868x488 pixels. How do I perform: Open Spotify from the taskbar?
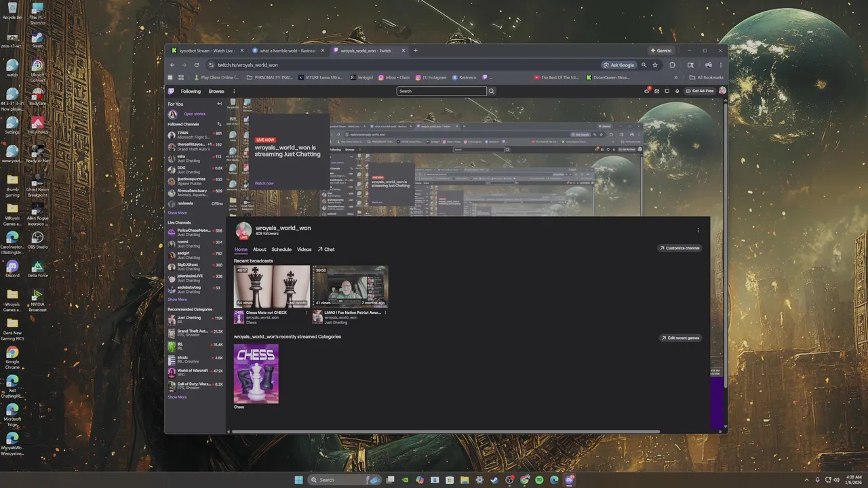coord(539,480)
